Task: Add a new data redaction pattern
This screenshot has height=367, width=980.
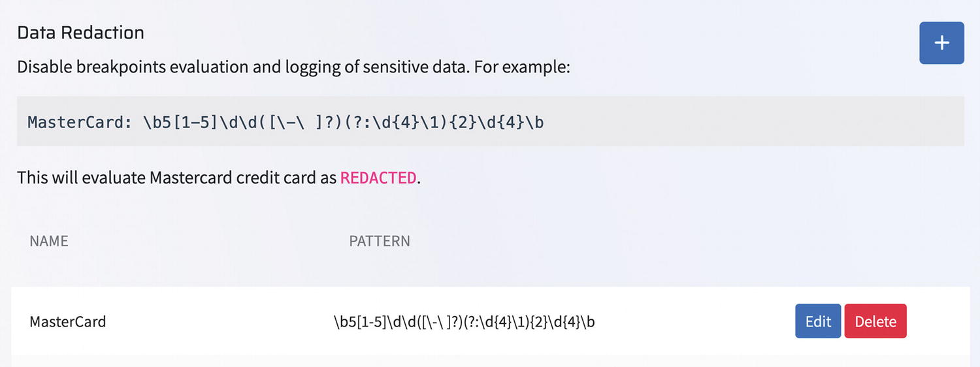Action: click(x=941, y=43)
